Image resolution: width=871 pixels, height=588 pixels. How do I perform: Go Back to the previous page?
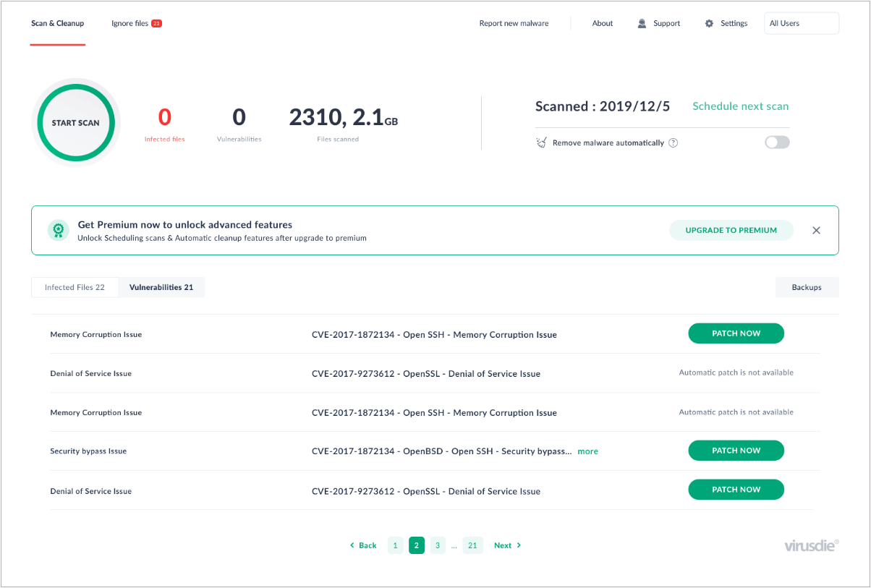[363, 545]
